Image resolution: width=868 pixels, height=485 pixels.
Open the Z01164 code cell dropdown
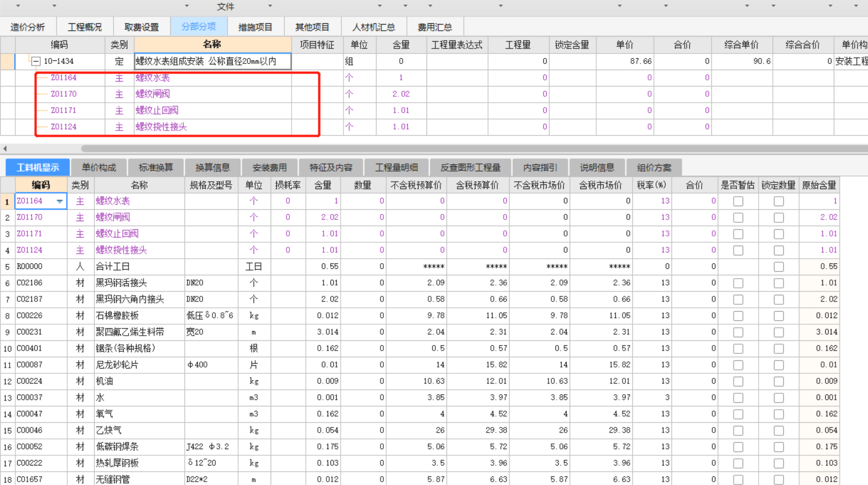59,201
